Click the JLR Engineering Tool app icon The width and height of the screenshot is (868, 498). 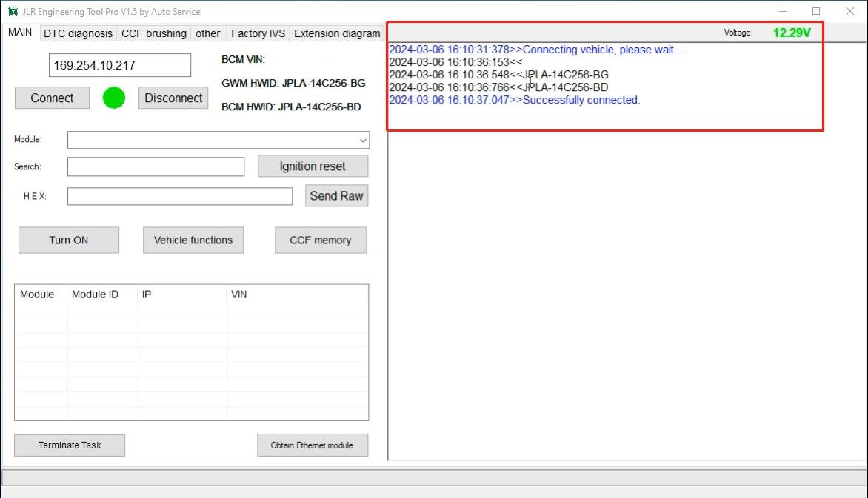tap(12, 11)
